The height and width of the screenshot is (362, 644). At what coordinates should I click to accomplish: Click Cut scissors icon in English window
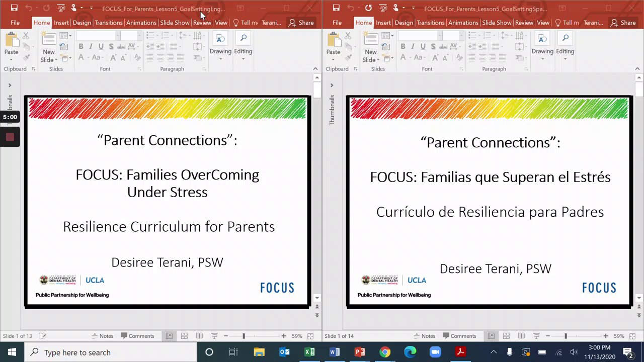(x=26, y=36)
